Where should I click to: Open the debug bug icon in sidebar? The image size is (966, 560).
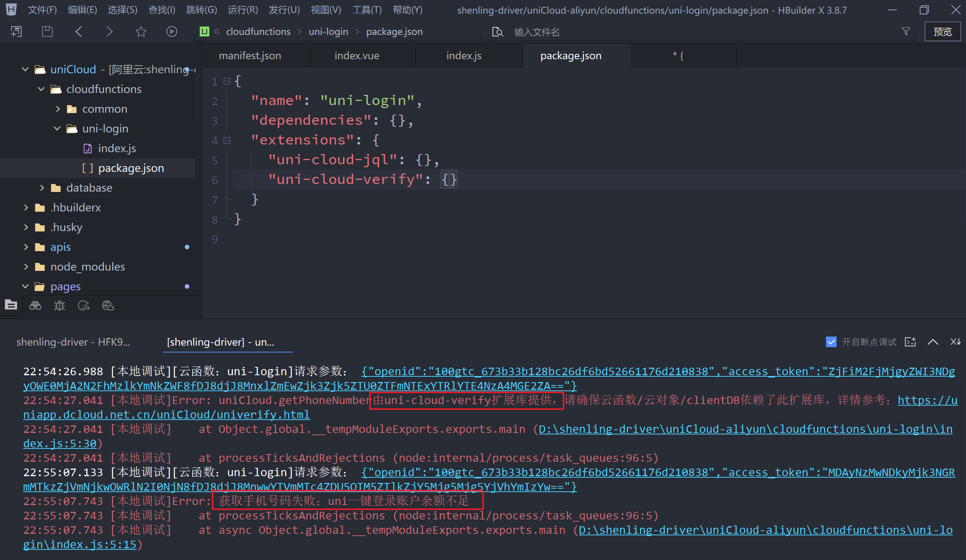point(60,305)
